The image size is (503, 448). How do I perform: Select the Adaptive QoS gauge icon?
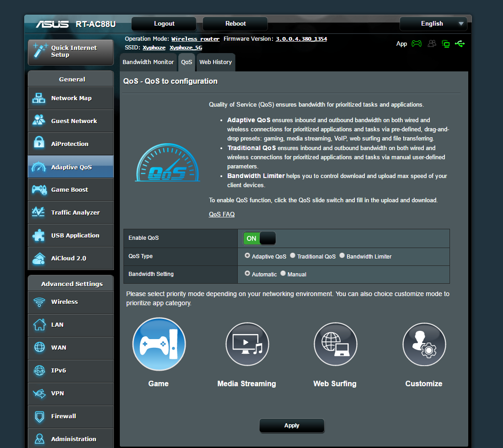(39, 167)
